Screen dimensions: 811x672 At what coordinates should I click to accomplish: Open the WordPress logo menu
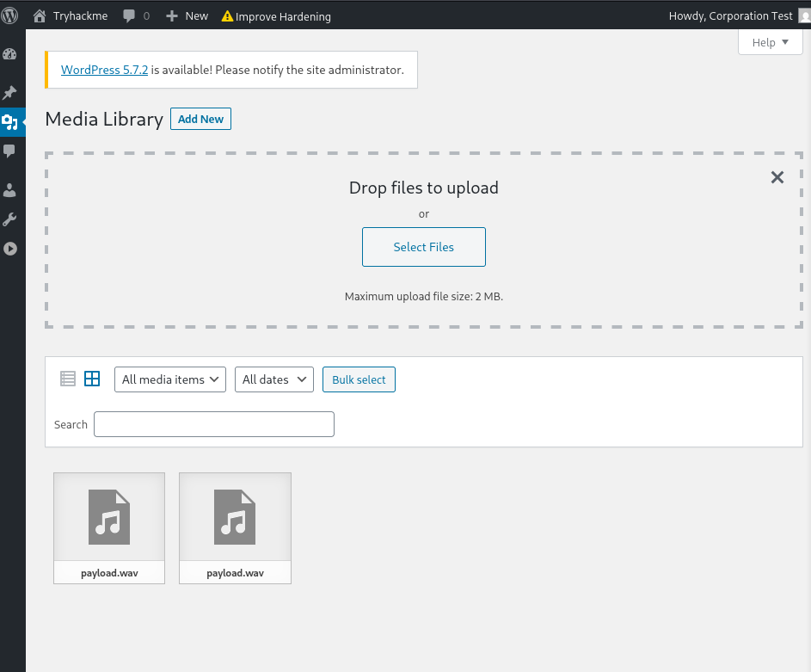[x=9, y=15]
